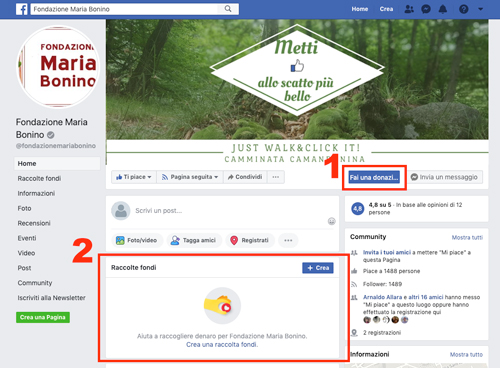Open the notifications bell icon
Screen dimensions: 500x368
point(443,9)
